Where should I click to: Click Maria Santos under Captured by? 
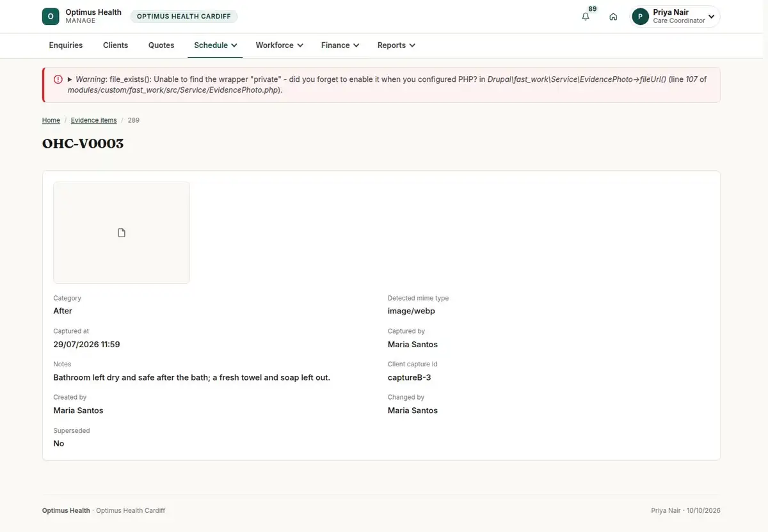point(413,344)
